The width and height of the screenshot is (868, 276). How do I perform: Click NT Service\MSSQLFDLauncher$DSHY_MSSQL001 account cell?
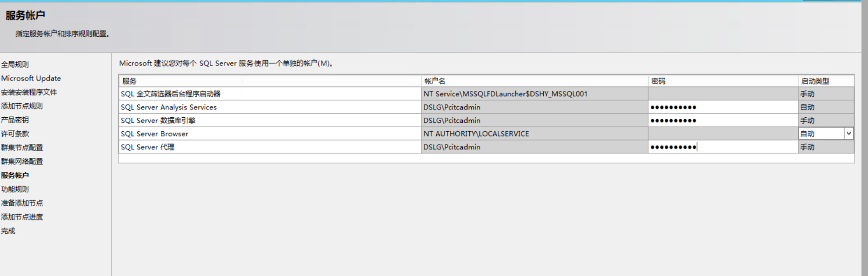pos(534,94)
